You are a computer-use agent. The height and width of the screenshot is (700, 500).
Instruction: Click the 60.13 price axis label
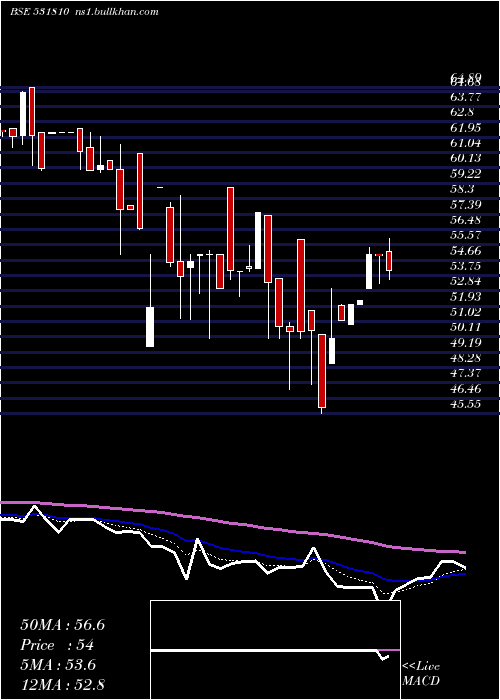coord(466,158)
